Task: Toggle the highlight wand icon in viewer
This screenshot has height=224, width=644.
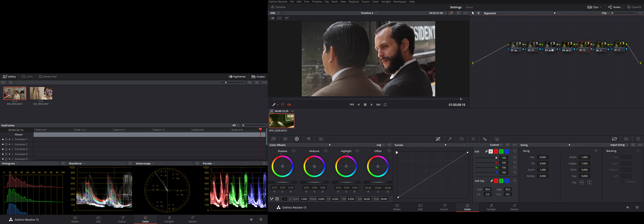Action: pos(286,18)
